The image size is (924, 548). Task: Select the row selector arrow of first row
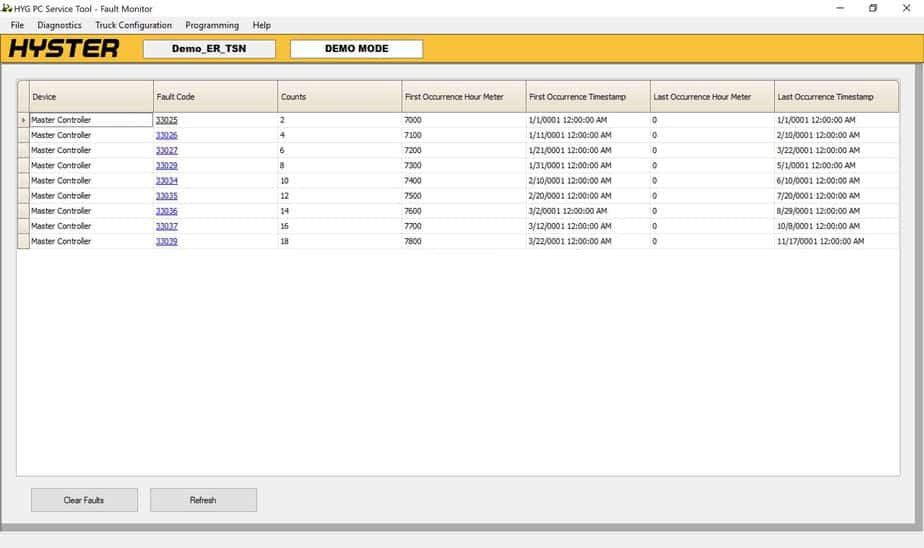pyautogui.click(x=23, y=120)
